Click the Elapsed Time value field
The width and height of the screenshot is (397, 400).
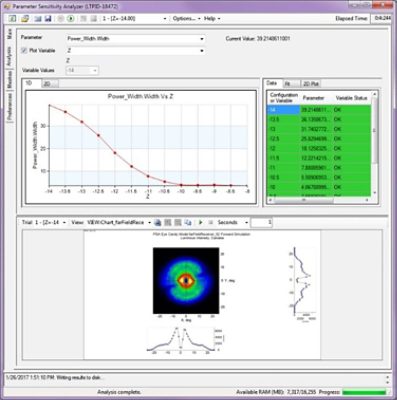[382, 19]
